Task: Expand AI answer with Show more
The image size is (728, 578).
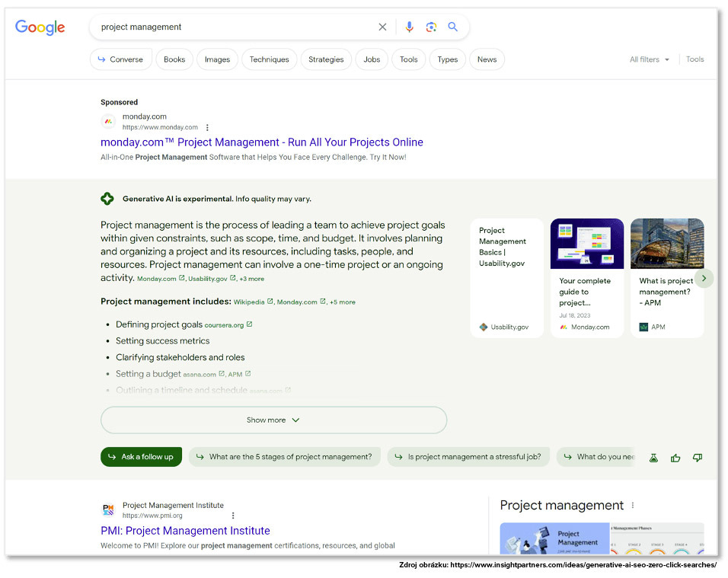Action: point(273,420)
